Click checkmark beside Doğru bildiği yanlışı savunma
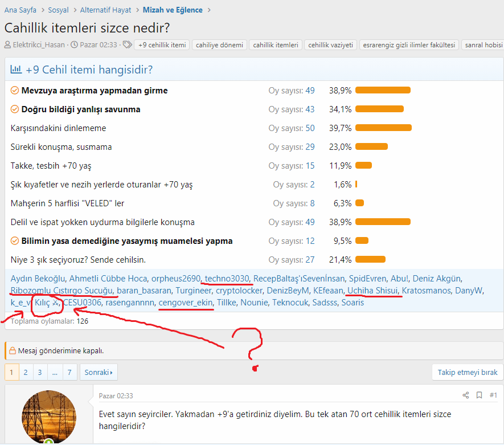 pyautogui.click(x=14, y=109)
